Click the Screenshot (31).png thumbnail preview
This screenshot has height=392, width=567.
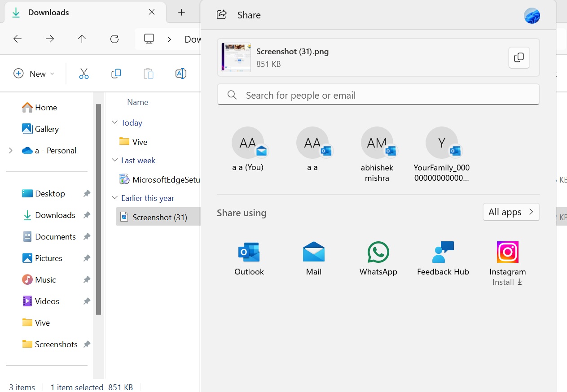[x=236, y=57]
